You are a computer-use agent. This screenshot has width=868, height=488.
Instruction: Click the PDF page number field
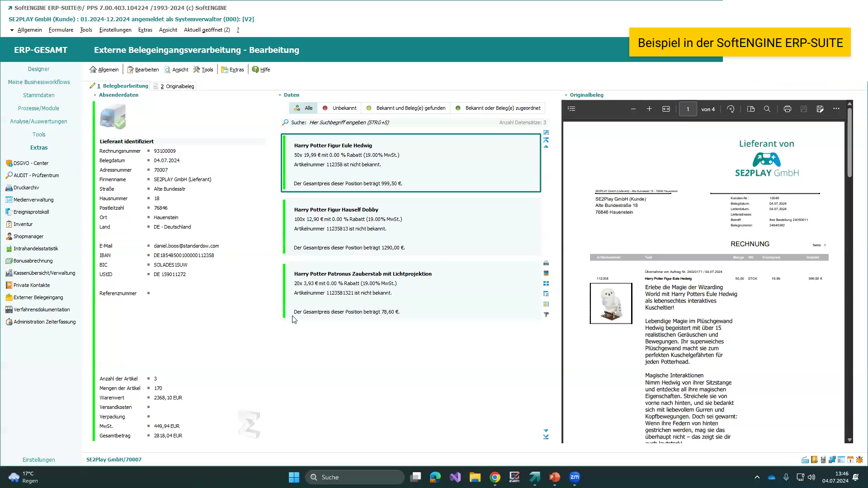[688, 109]
